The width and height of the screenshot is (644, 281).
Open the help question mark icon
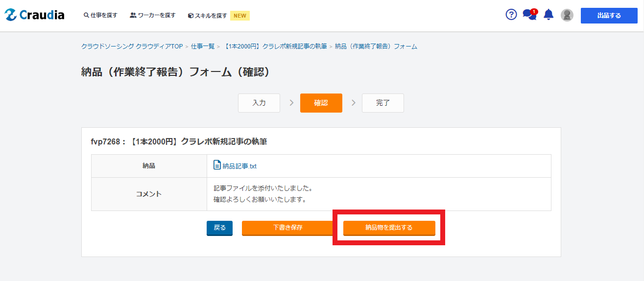click(511, 15)
